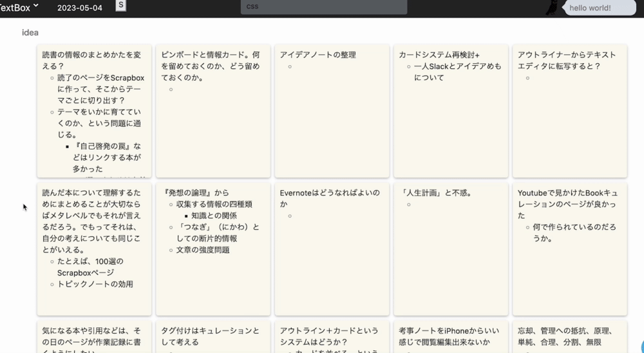Click empty bullet under 'Evernoteはどうなればよいのか'
This screenshot has width=644, height=353.
click(x=290, y=216)
